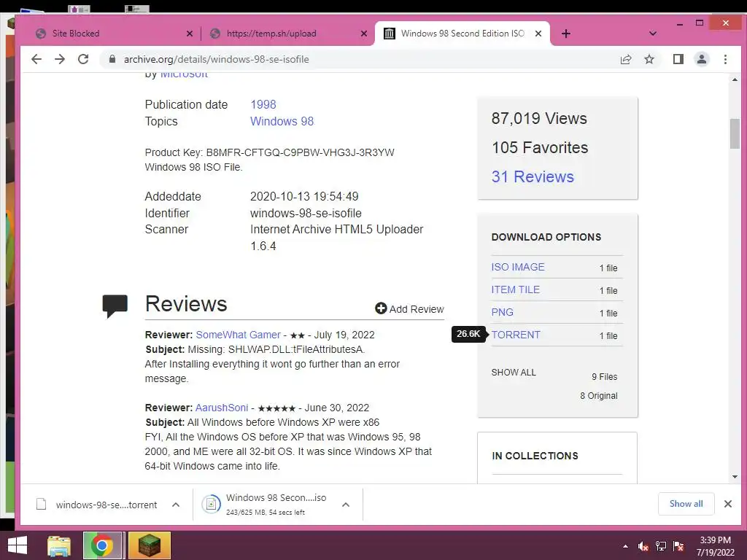The width and height of the screenshot is (747, 560).
Task: Open the windows-98-se torrent download item
Action: pyautogui.click(x=97, y=505)
